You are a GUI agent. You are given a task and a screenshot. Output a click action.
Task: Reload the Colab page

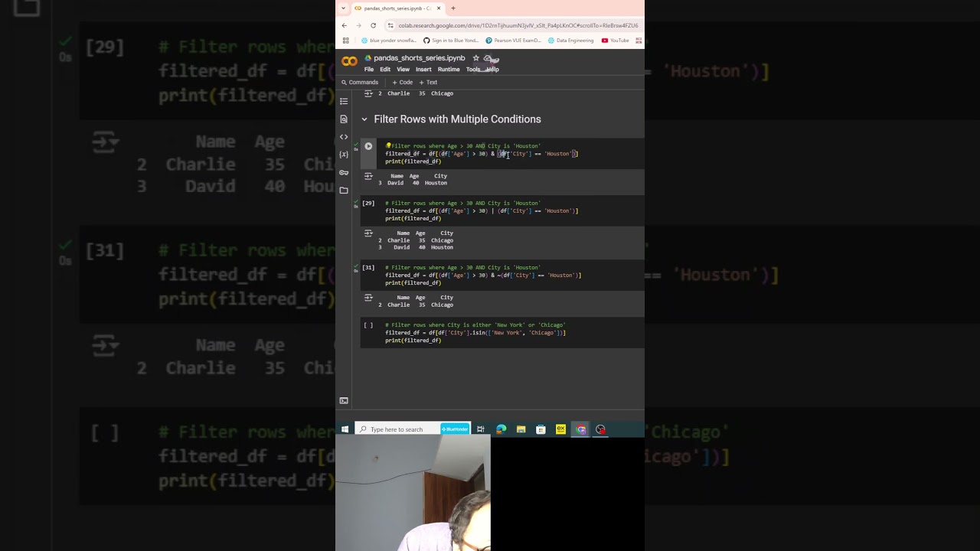(x=373, y=25)
